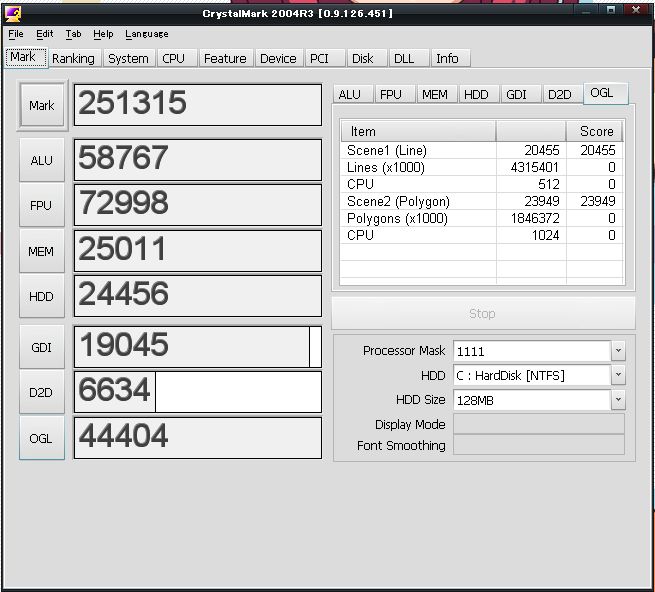Image resolution: width=655 pixels, height=592 pixels.
Task: Open the Help menu
Action: (x=103, y=34)
